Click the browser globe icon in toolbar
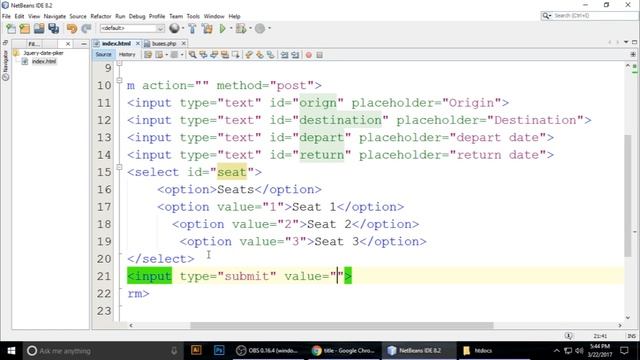Viewport: 640px width, 360px height. [174, 28]
